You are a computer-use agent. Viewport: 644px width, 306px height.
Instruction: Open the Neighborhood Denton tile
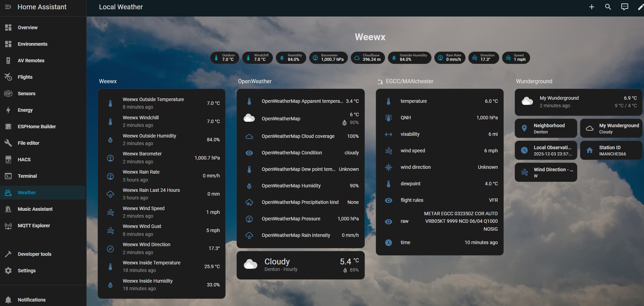click(546, 129)
